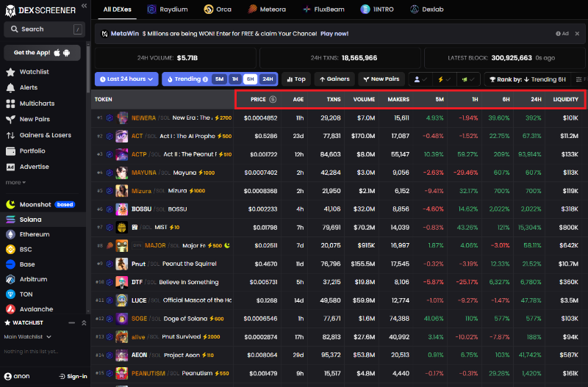The width and height of the screenshot is (588, 387).
Task: Select TON chain icon
Action: (x=10, y=294)
